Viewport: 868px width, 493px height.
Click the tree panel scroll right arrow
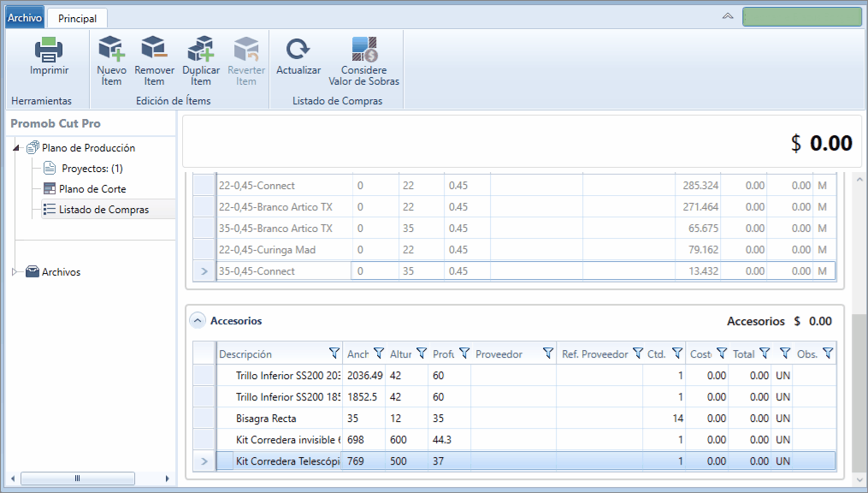pyautogui.click(x=167, y=478)
